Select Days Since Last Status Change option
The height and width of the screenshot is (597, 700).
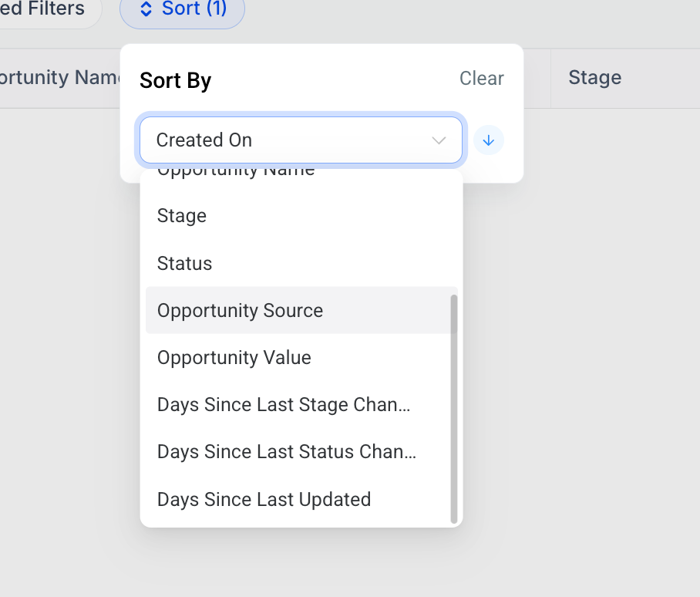pyautogui.click(x=286, y=452)
